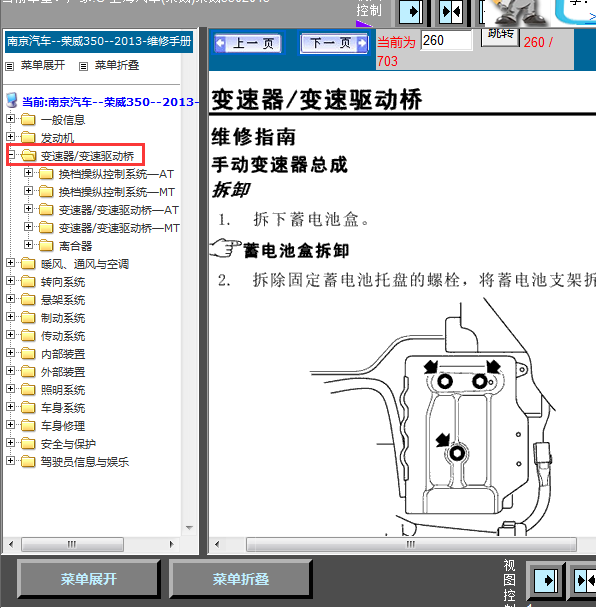Expand the 转向系统 tree node
Screen dimensions: 596x608
tap(10, 280)
